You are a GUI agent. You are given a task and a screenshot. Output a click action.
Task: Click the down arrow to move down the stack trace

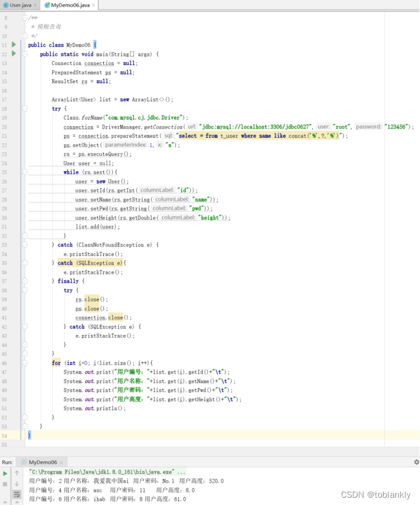[x=17, y=484]
